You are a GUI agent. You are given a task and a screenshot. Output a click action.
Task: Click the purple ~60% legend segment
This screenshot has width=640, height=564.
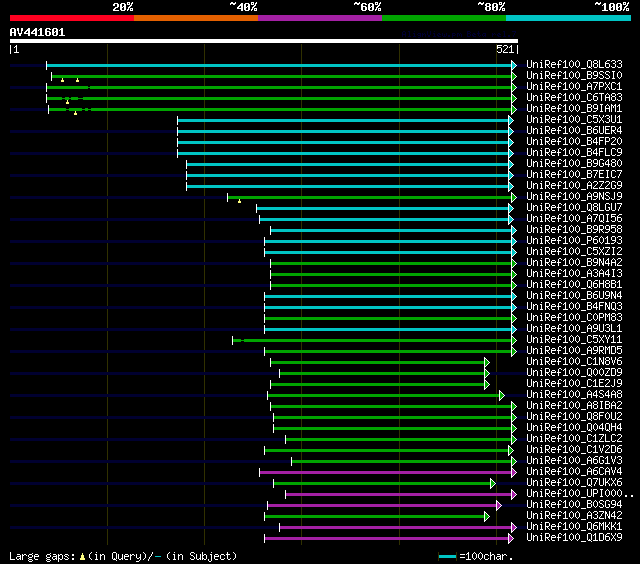(320, 18)
